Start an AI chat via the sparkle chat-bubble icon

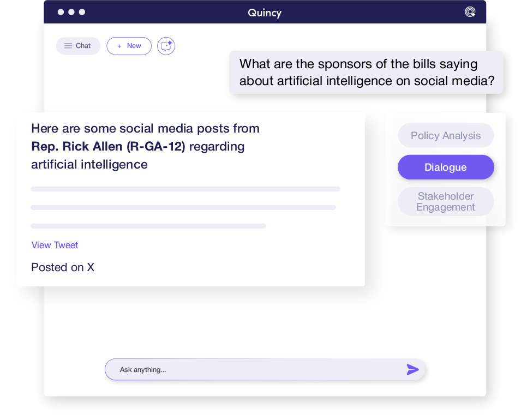166,46
